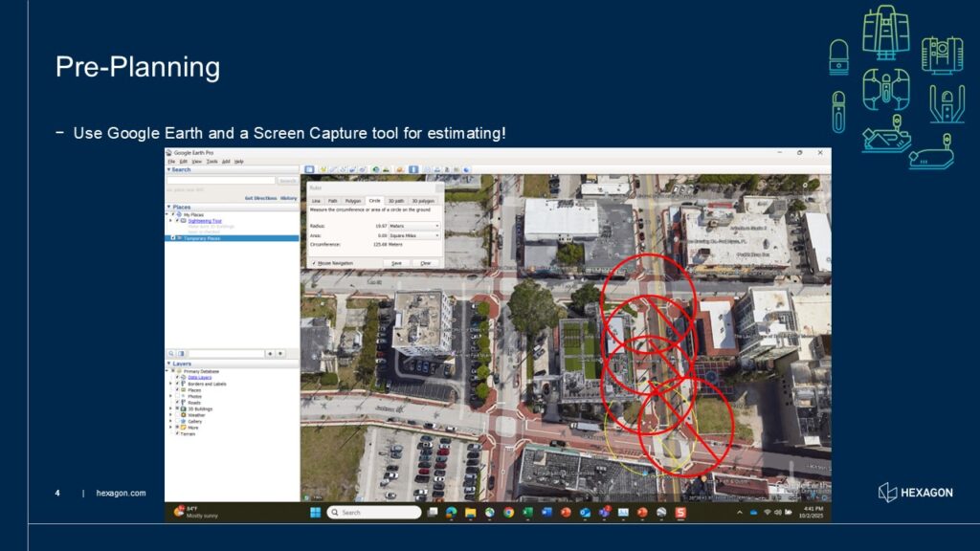Select the Show Ruler toolbar icon
This screenshot has width=980, height=551.
tap(413, 169)
